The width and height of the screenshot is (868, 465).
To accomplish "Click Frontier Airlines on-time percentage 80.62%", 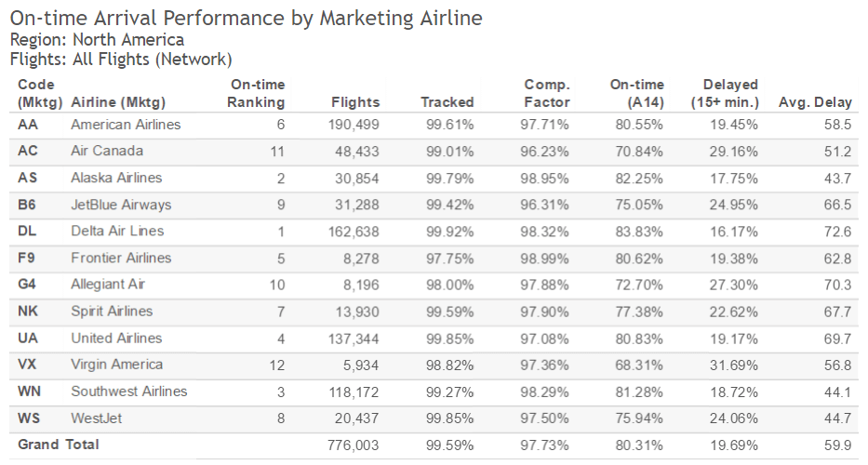I will point(641,258).
